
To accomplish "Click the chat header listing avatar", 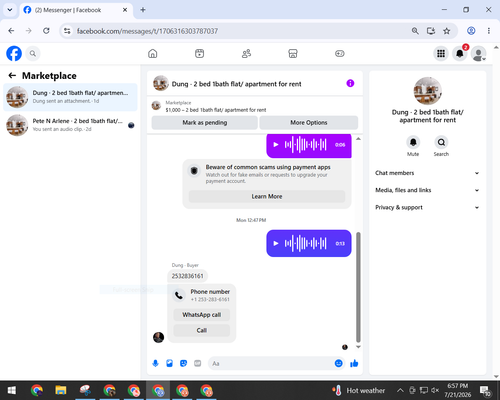I will coord(161,83).
